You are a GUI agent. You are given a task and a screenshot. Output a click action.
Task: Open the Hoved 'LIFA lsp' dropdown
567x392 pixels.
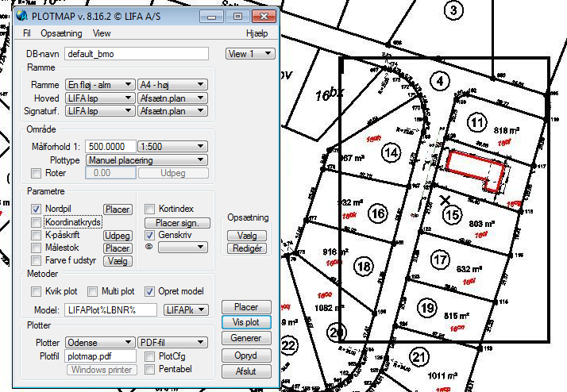[100, 98]
